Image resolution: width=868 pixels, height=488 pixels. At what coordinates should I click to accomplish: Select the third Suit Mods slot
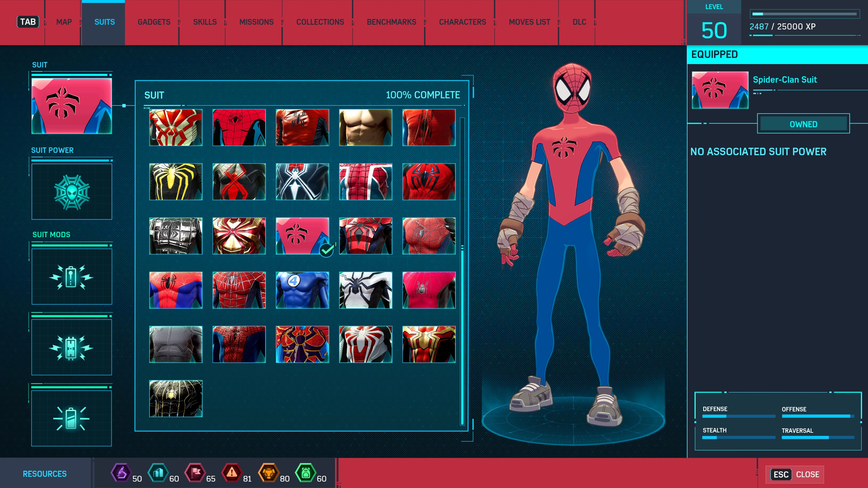pyautogui.click(x=72, y=419)
